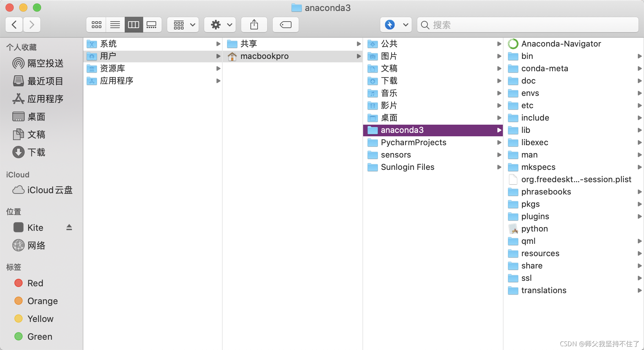
Task: Switch to icon view
Action: click(96, 25)
